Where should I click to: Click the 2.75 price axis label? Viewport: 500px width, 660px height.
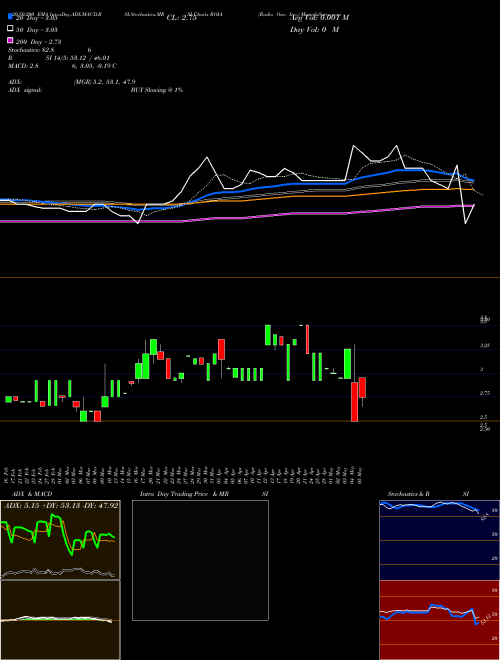point(485,393)
